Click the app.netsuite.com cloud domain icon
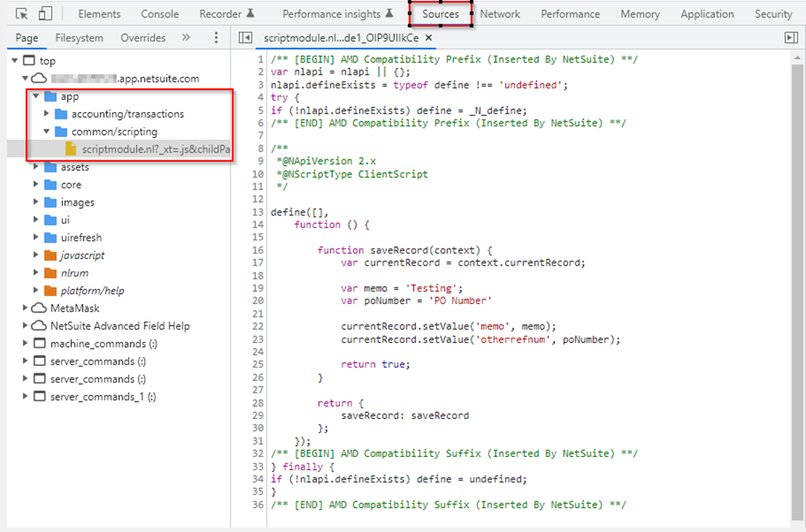The width and height of the screenshot is (806, 532). tap(39, 78)
